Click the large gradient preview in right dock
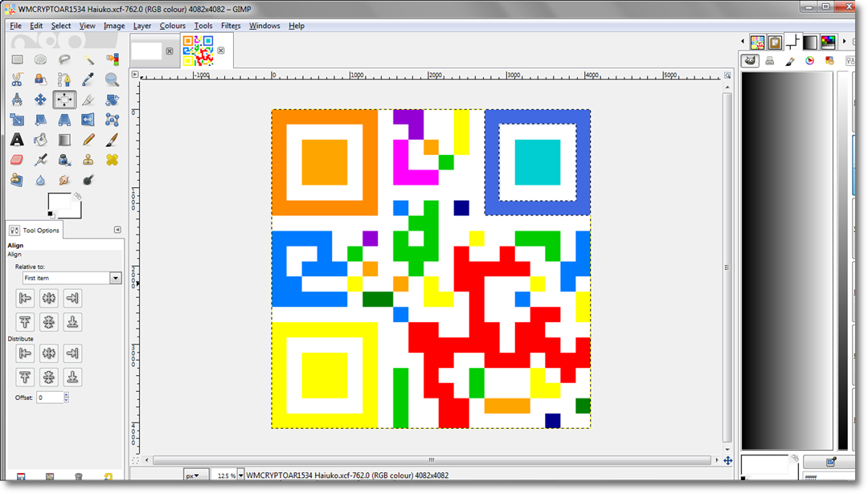The height and width of the screenshot is (494, 868). point(787,260)
